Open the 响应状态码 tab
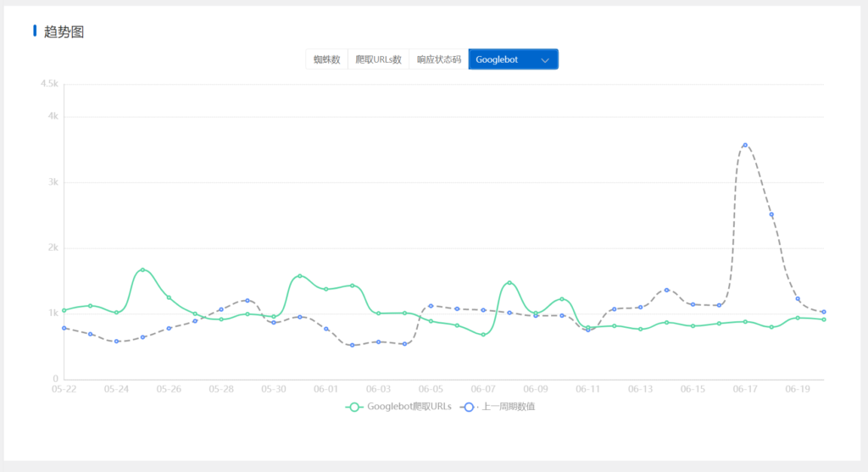This screenshot has height=472, width=868. click(438, 59)
